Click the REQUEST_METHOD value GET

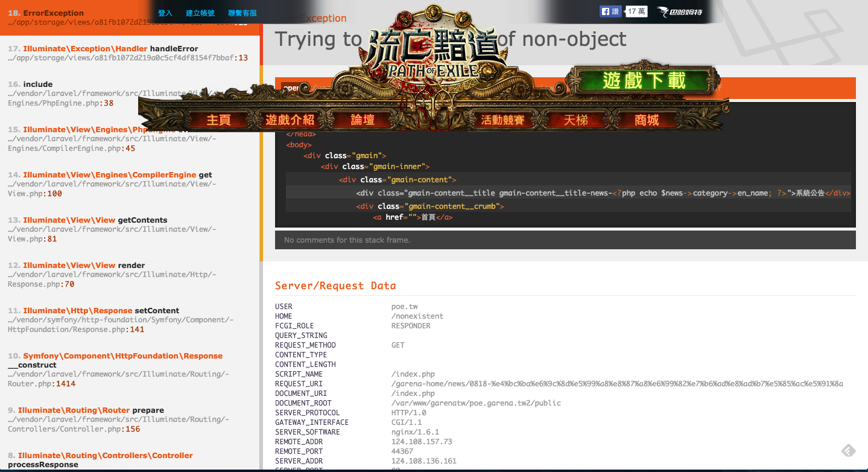[398, 345]
